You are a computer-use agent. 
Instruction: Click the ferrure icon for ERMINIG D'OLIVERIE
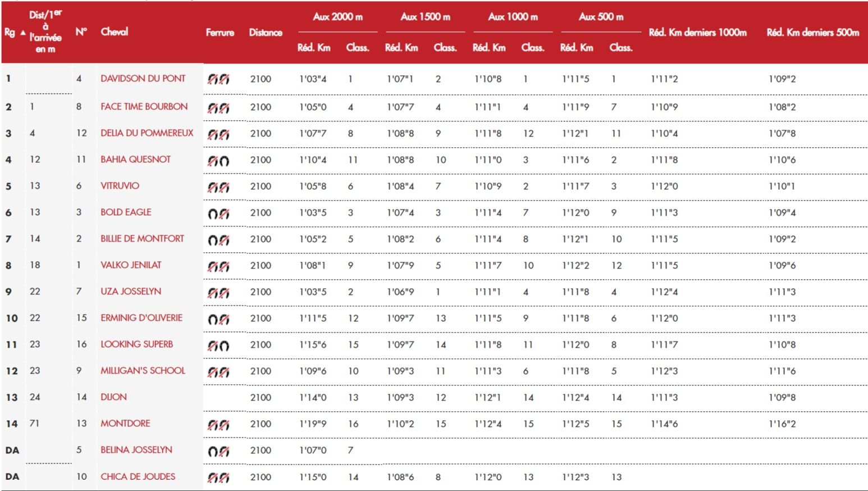click(218, 319)
